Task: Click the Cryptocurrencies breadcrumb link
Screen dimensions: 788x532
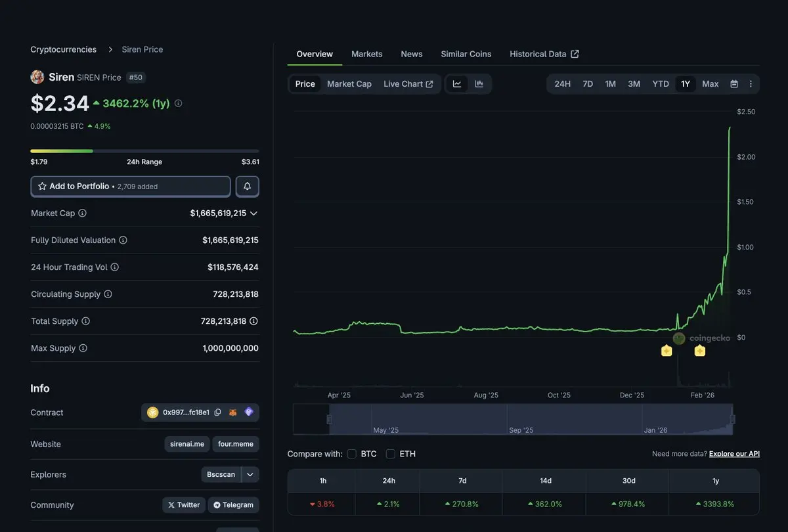Action: coord(64,49)
